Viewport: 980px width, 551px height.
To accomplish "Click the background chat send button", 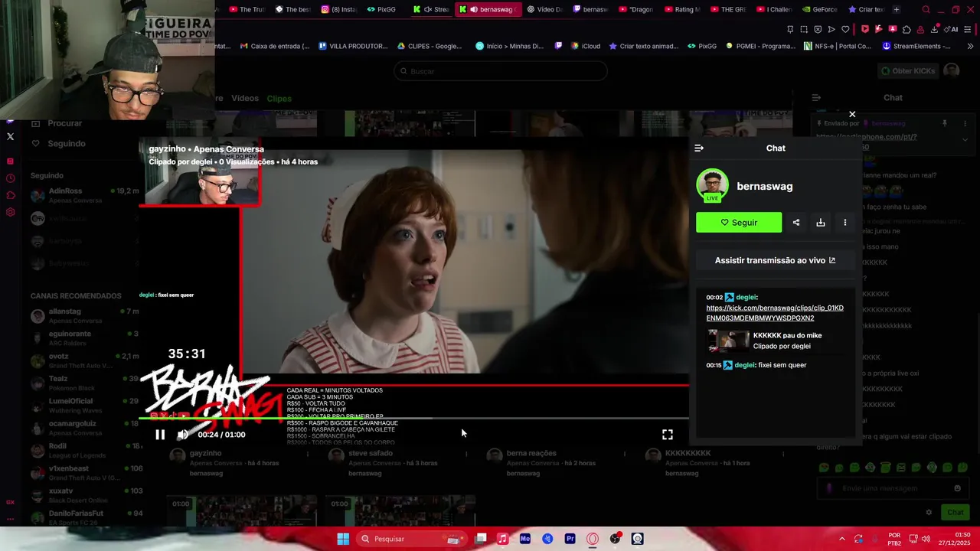I will coord(955,512).
